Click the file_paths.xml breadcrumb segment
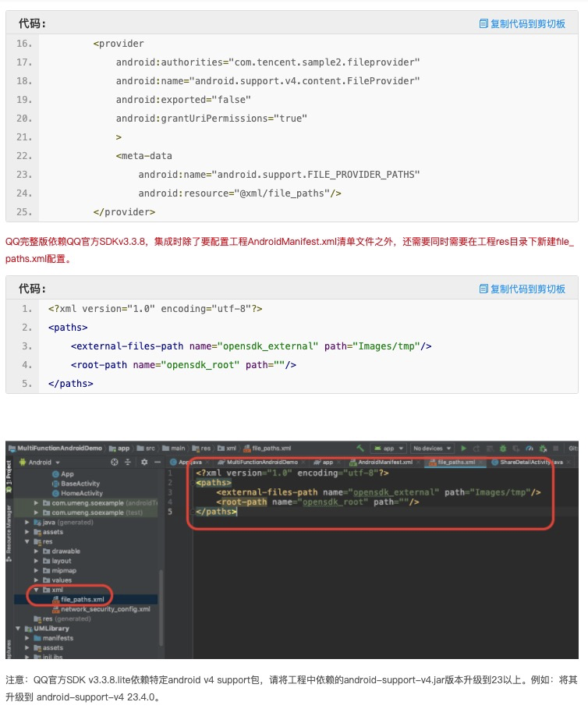Image resolution: width=588 pixels, height=709 pixels. point(267,448)
